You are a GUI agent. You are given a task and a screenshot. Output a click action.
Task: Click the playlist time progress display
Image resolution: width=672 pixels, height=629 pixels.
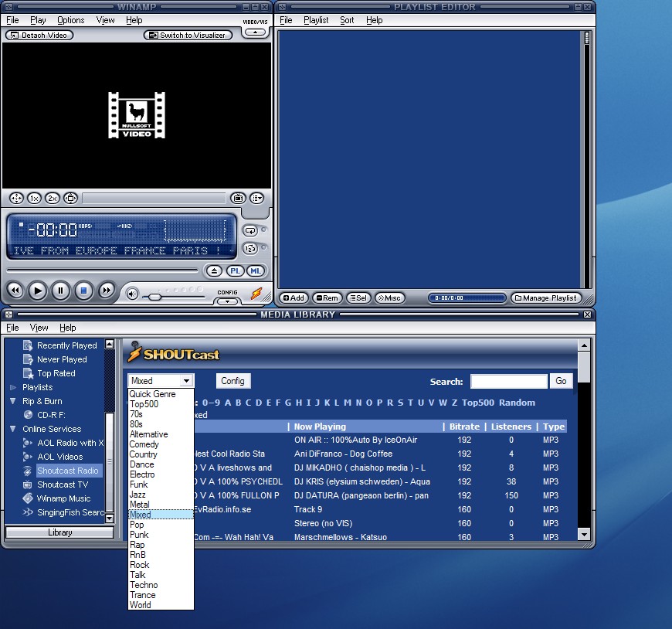pos(467,298)
